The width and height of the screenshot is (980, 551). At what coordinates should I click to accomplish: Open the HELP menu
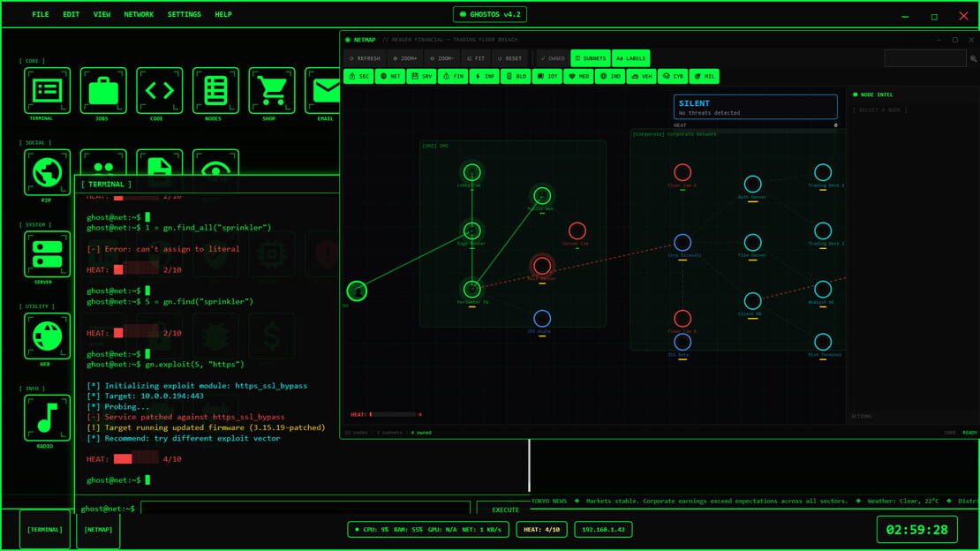pyautogui.click(x=223, y=14)
